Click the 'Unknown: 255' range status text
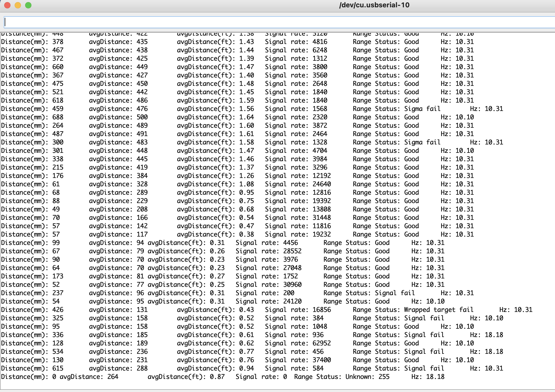The height and width of the screenshot is (392, 555). point(367,377)
